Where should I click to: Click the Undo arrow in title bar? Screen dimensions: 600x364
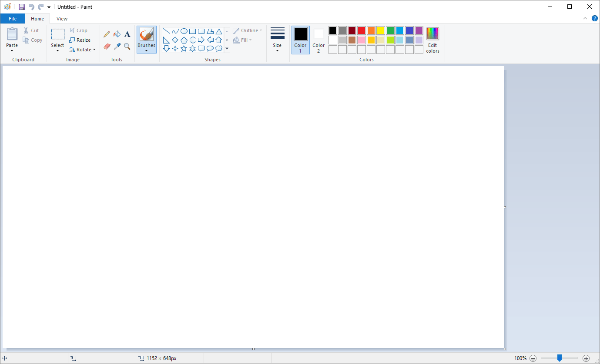point(31,7)
